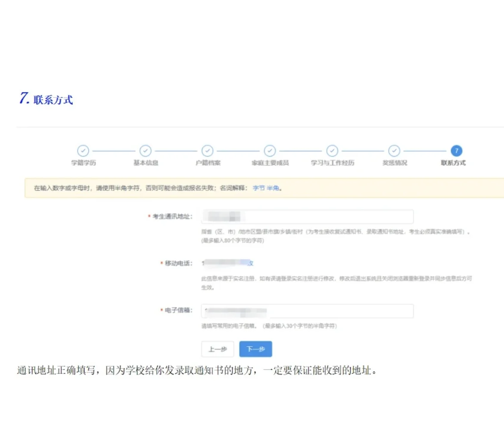This screenshot has width=504, height=447.
Task: Select the blue step 7 circle indicator
Action: (x=456, y=151)
